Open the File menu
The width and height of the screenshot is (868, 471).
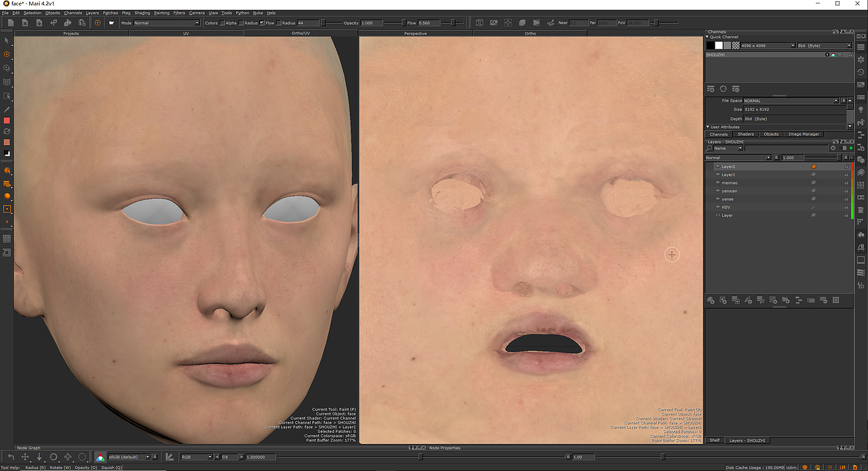(x=5, y=13)
